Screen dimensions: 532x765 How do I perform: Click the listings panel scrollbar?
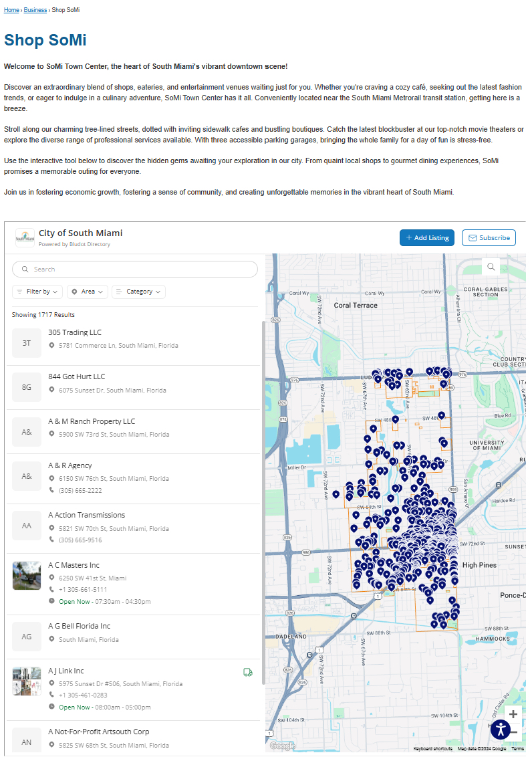263,502
